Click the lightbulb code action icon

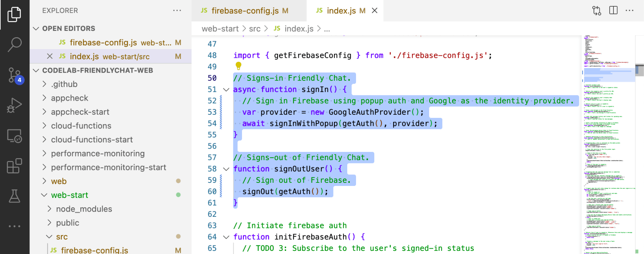[239, 66]
